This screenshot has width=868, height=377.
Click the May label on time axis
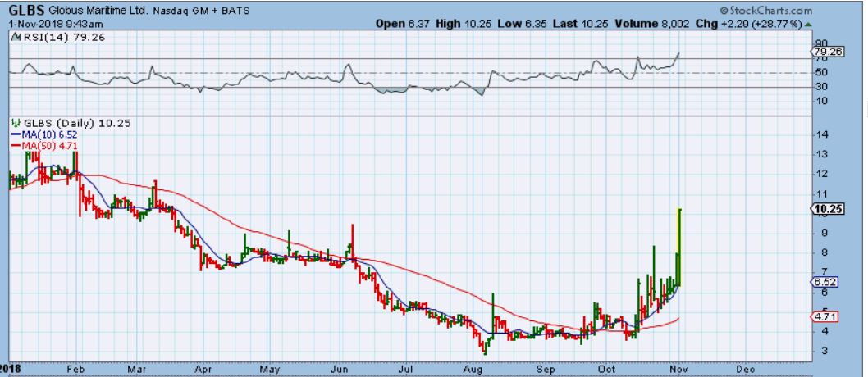pos(270,370)
